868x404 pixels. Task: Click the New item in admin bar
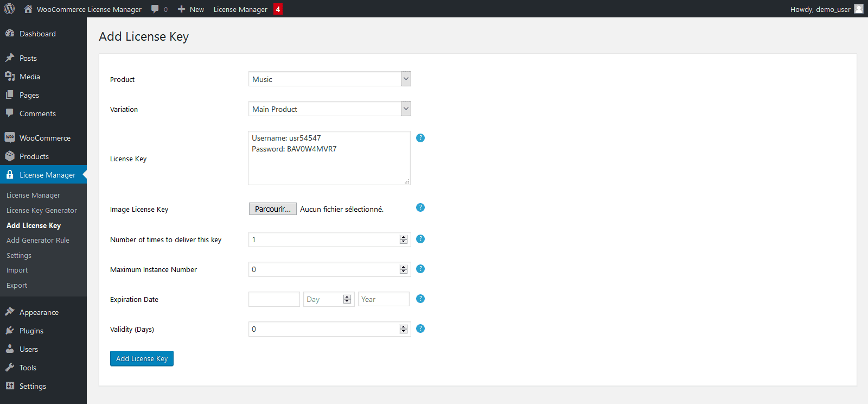[x=191, y=9]
